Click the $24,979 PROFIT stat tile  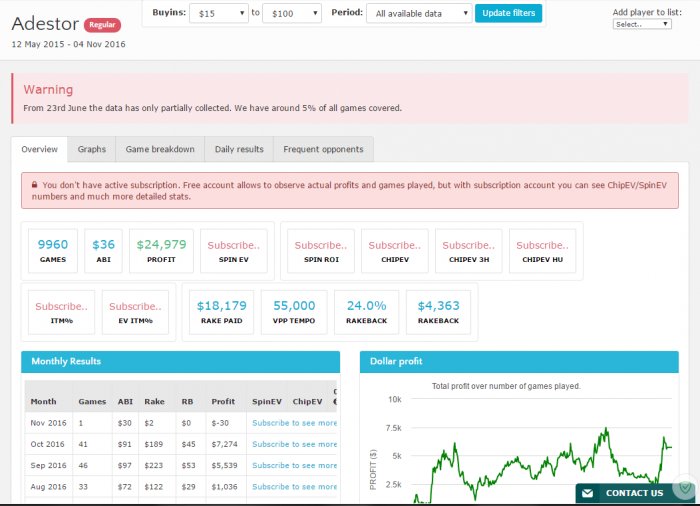tap(161, 251)
